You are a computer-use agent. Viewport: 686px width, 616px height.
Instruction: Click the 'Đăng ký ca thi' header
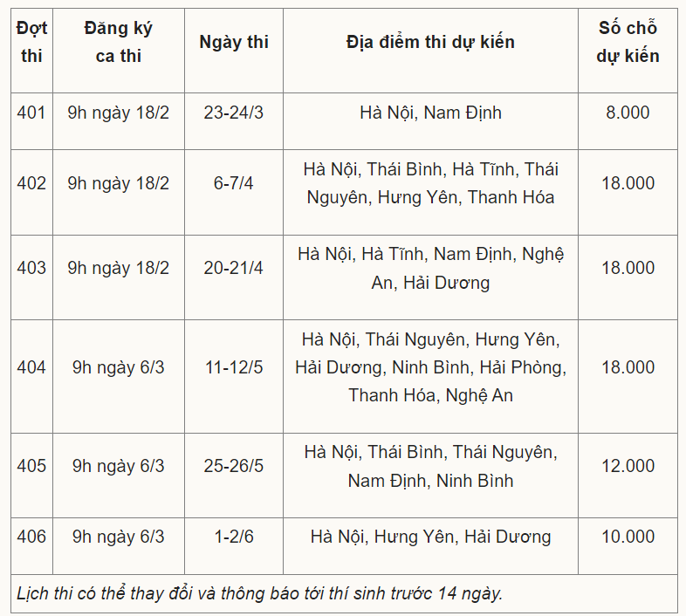tap(118, 42)
